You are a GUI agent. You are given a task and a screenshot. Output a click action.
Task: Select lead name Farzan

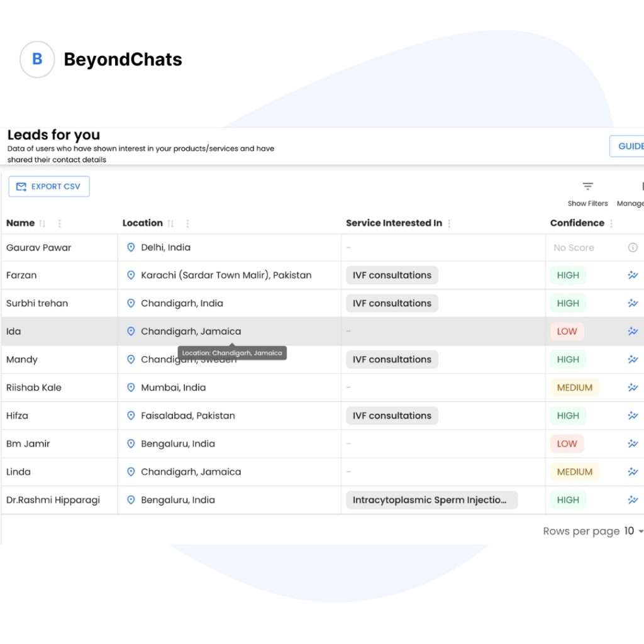pos(21,275)
